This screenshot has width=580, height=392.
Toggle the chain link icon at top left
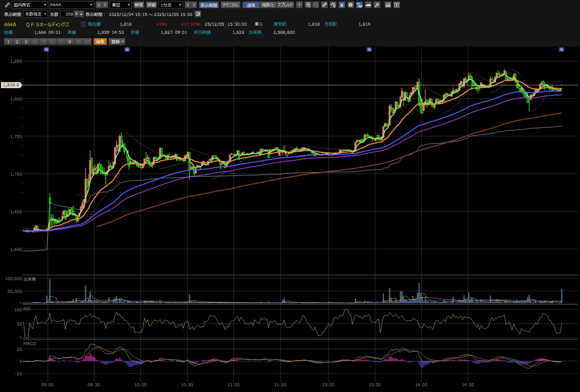point(7,5)
